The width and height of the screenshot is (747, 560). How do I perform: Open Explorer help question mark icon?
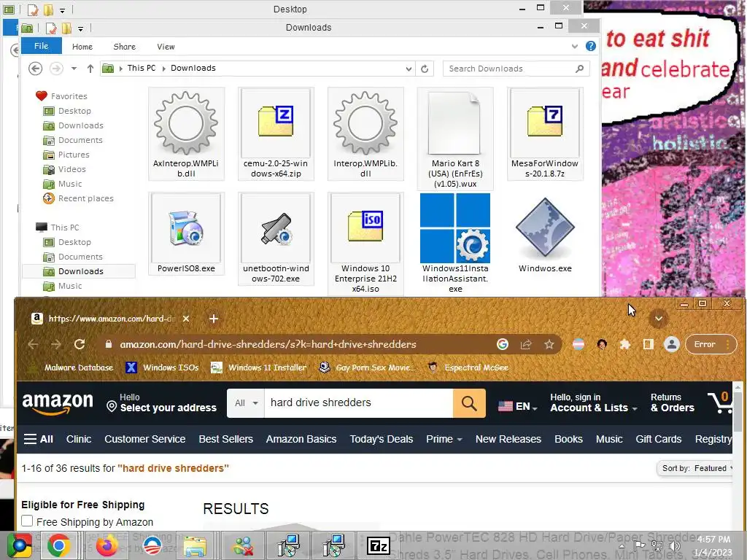pos(591,46)
